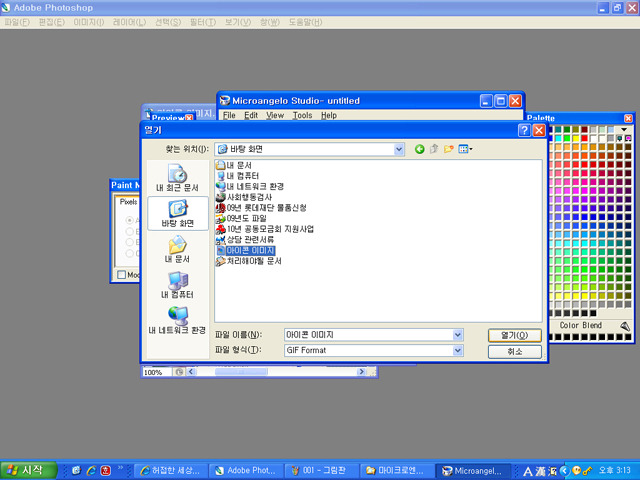
Task: Click the 열기(O) button
Action: [x=515, y=336]
